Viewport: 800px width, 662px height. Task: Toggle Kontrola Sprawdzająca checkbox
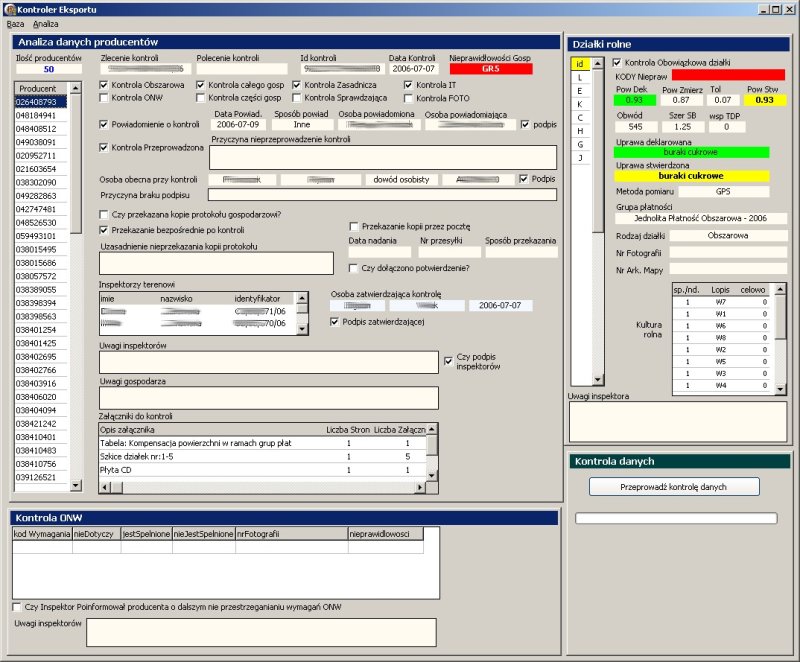click(297, 97)
